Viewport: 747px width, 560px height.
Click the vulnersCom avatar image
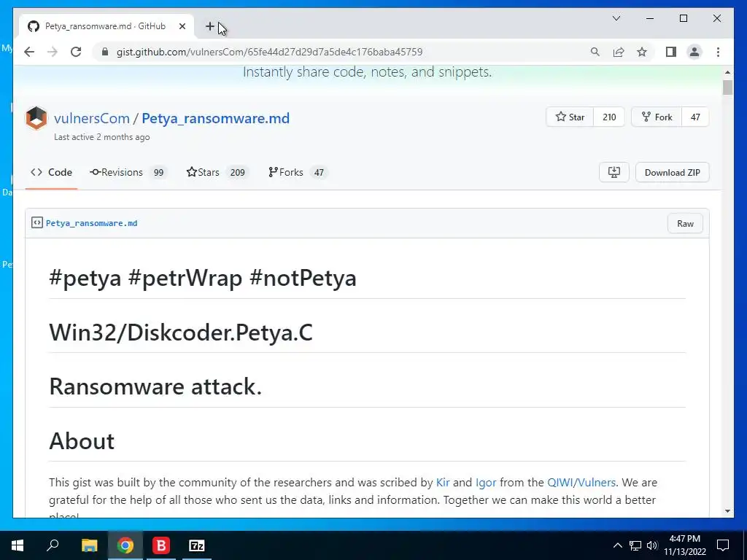click(36, 118)
